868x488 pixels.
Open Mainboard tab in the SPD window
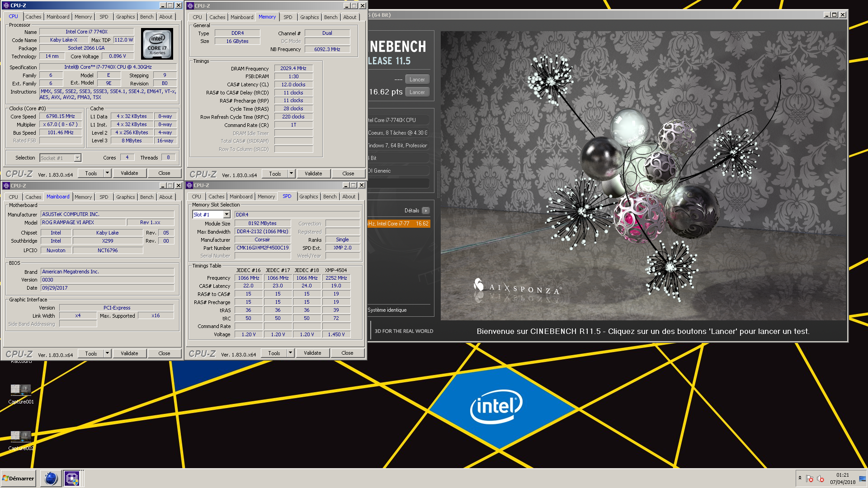241,197
